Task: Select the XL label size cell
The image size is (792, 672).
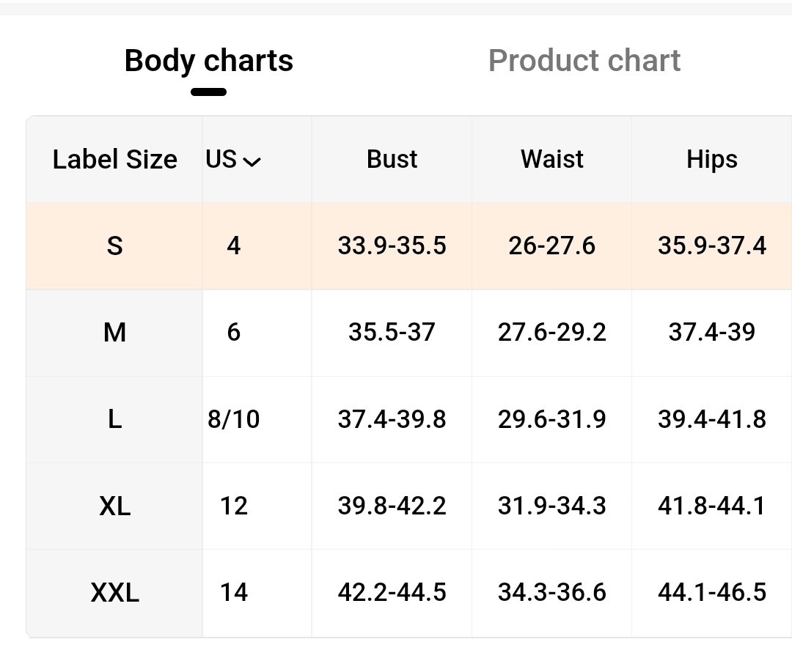Action: point(114,506)
